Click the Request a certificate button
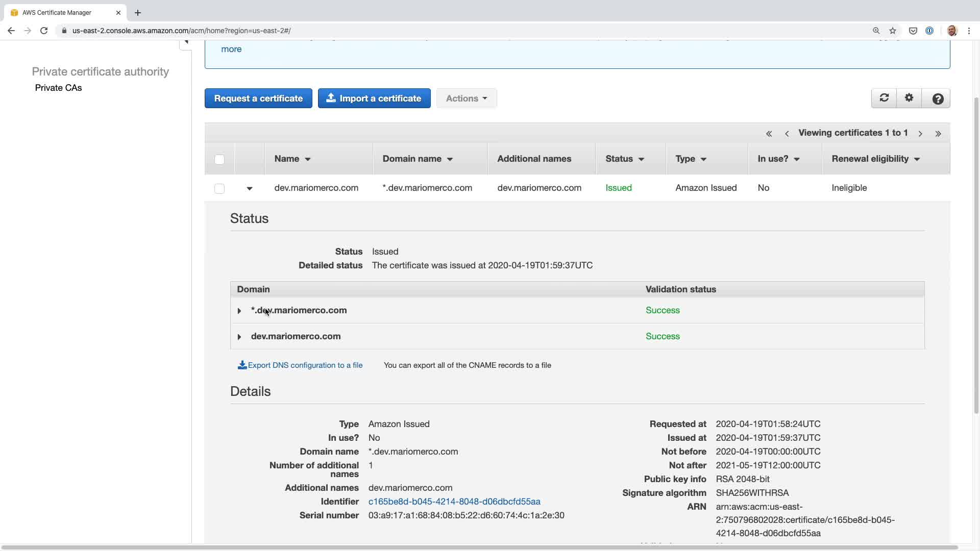This screenshot has width=980, height=551. click(x=258, y=98)
